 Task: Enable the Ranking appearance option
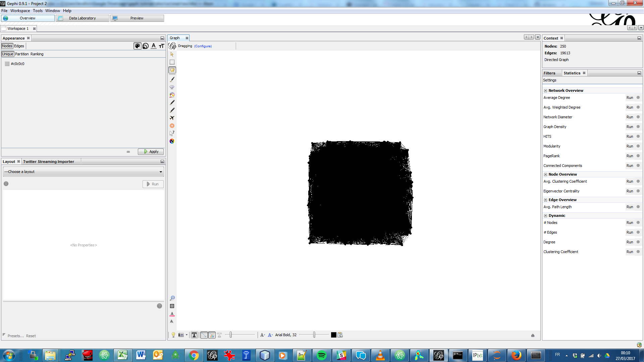[x=37, y=54]
